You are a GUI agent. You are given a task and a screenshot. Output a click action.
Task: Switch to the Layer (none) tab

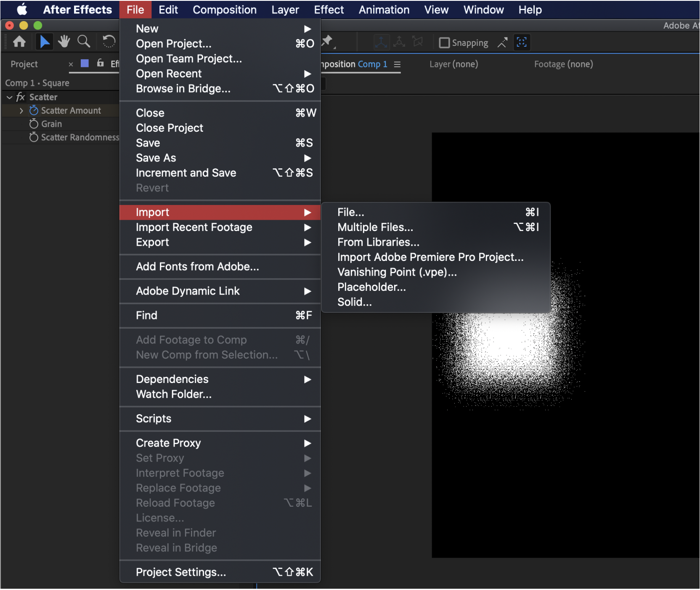453,64
